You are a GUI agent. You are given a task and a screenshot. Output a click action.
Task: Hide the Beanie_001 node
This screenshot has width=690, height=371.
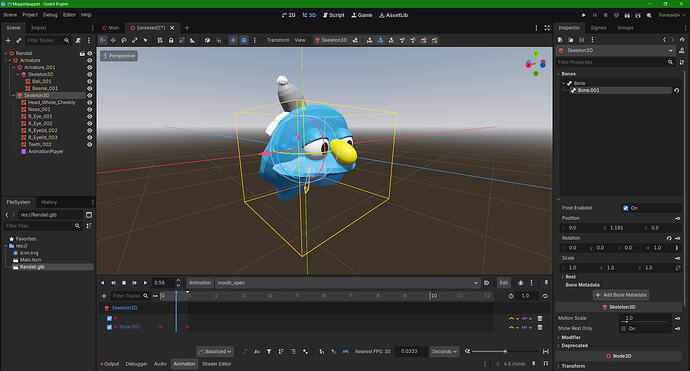coord(89,88)
